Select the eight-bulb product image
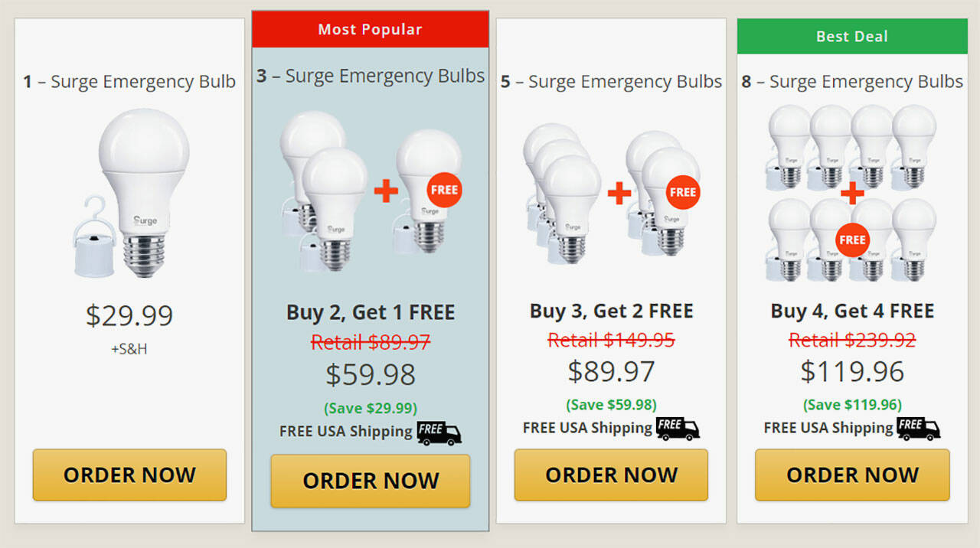 point(851,193)
